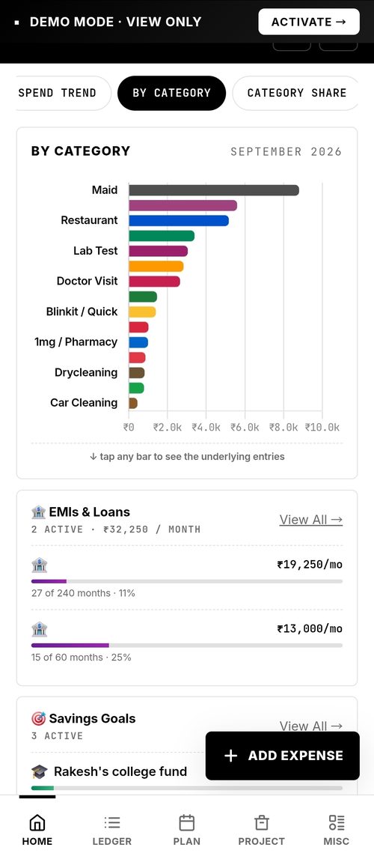Screen dimensions: 374x868
Task: Open the Plan calendar icon
Action: pyautogui.click(x=187, y=822)
